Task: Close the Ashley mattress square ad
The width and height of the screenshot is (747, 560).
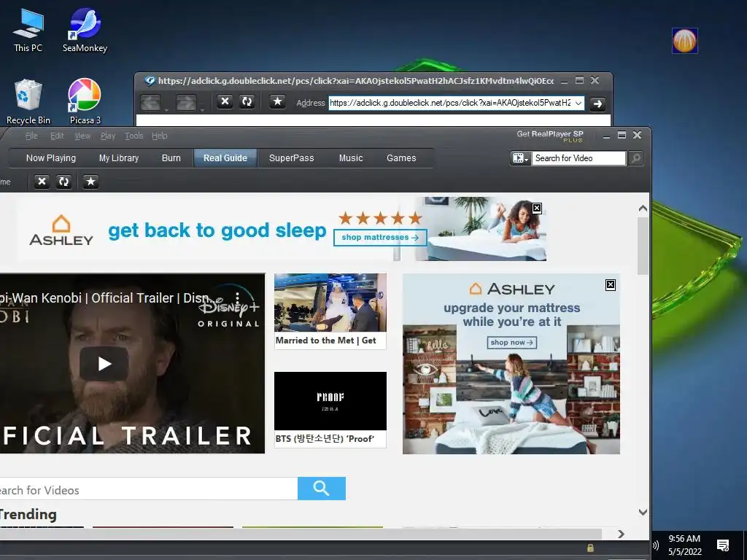Action: (x=611, y=285)
